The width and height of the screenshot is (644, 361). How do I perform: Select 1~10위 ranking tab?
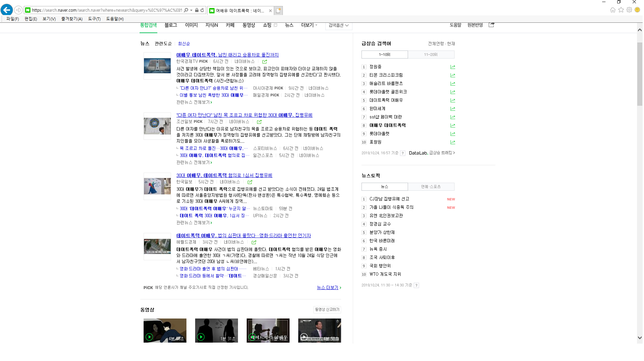[x=385, y=55]
